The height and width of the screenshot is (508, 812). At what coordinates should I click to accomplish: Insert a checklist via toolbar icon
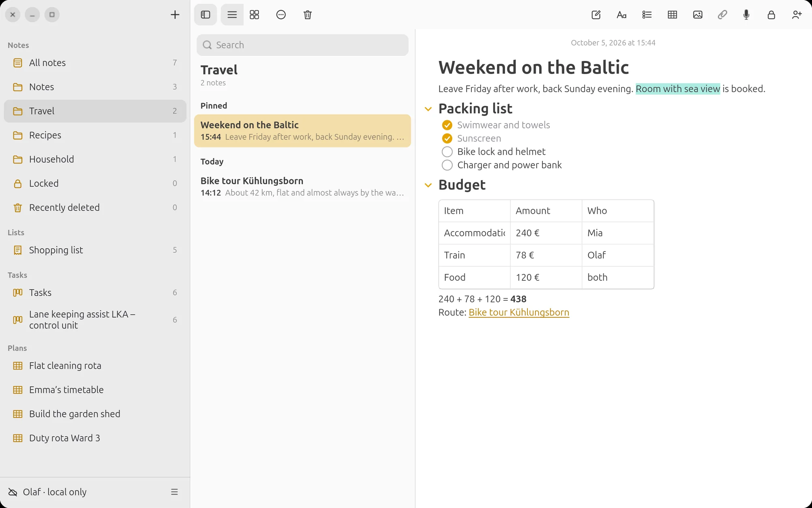pos(647,15)
